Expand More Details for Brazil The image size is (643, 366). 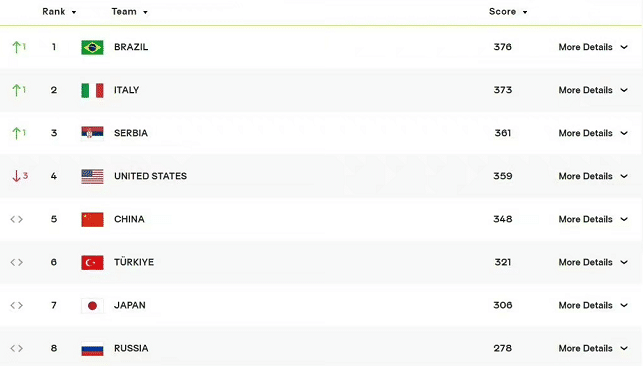coord(593,47)
